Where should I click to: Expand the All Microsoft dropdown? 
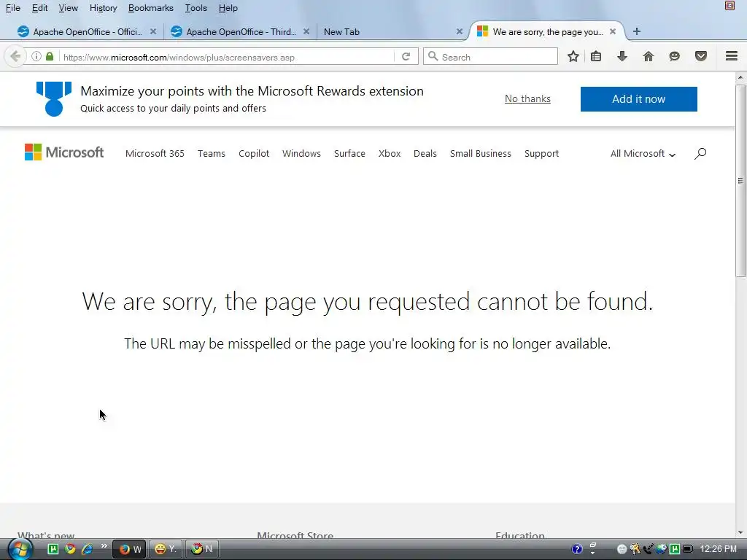point(643,153)
